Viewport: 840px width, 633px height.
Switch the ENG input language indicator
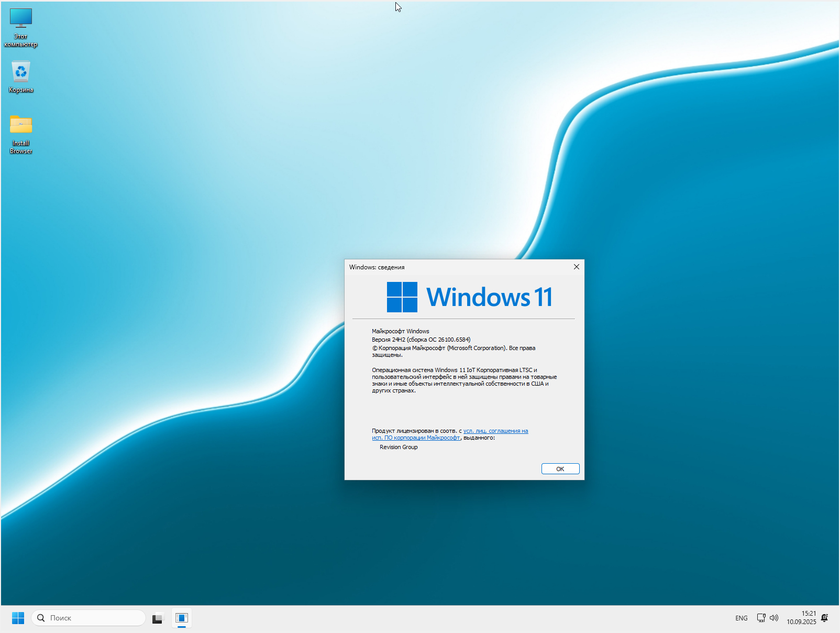[742, 618]
